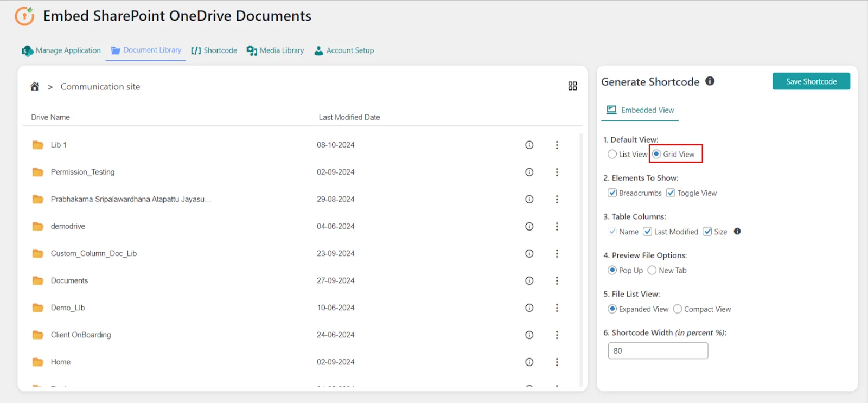Uncheck the Toggle View checkbox
Viewport: 868px width, 403px height.
click(671, 193)
